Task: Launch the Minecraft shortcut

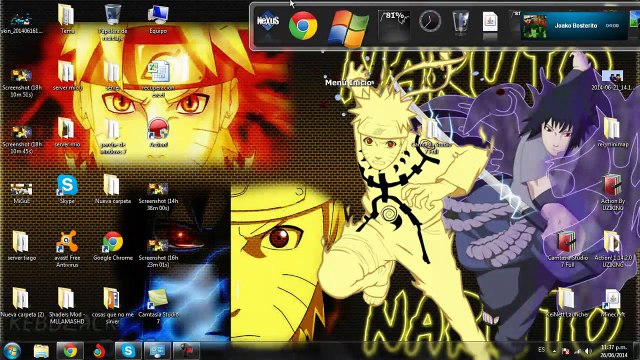Action: click(x=612, y=303)
